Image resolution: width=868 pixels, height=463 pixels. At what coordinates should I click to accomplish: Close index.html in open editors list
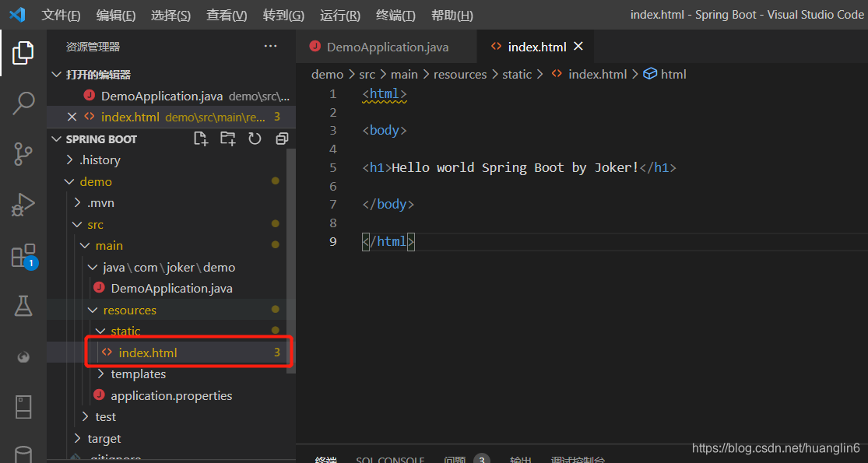click(x=72, y=117)
